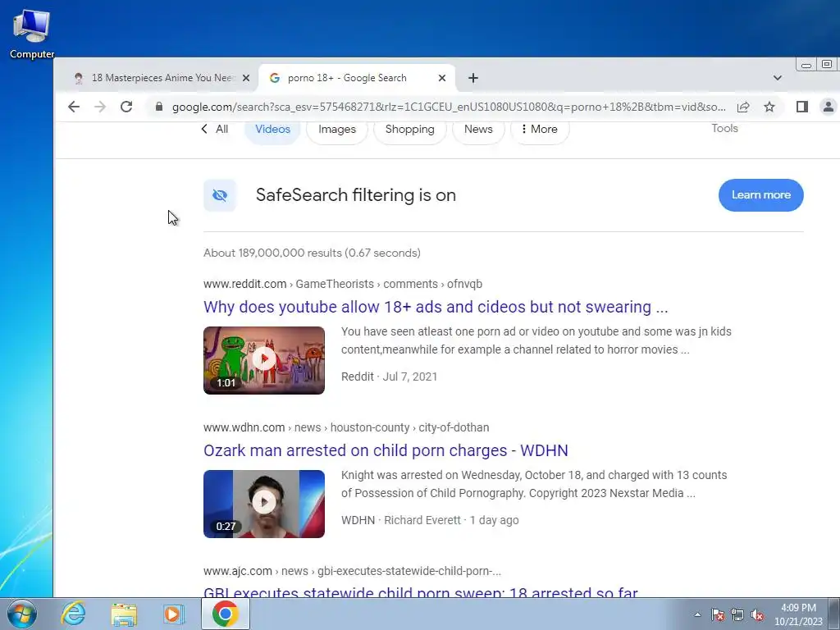The width and height of the screenshot is (840, 630).
Task: Click Learn more about SafeSearch
Action: point(760,195)
